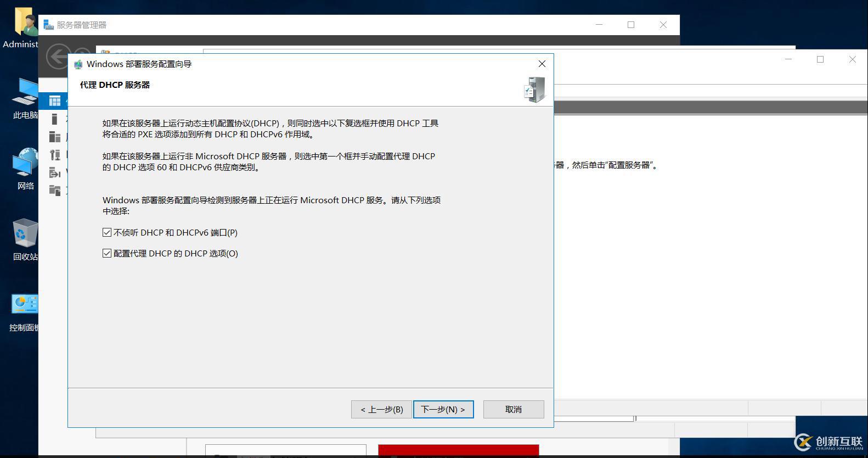Viewport: 868px width, 458px height.
Task: Open the All Servers icon in sidebar
Action: 55,137
